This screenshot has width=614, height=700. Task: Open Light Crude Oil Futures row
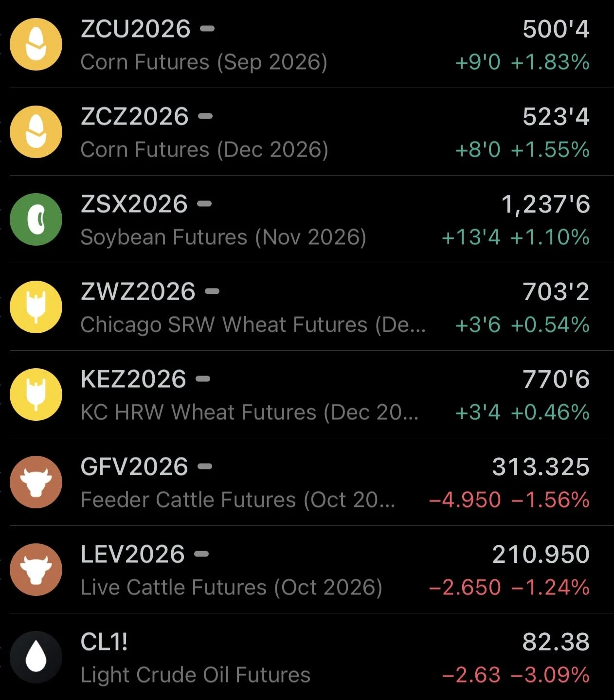311,657
